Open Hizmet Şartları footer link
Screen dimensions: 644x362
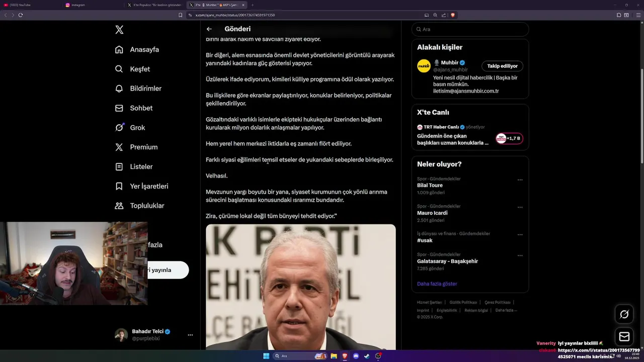pos(429,302)
